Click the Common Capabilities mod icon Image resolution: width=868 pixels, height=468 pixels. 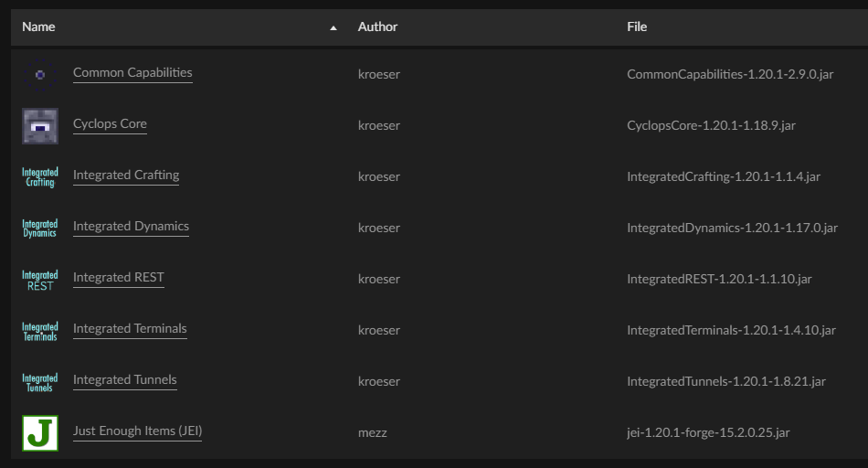(39, 74)
